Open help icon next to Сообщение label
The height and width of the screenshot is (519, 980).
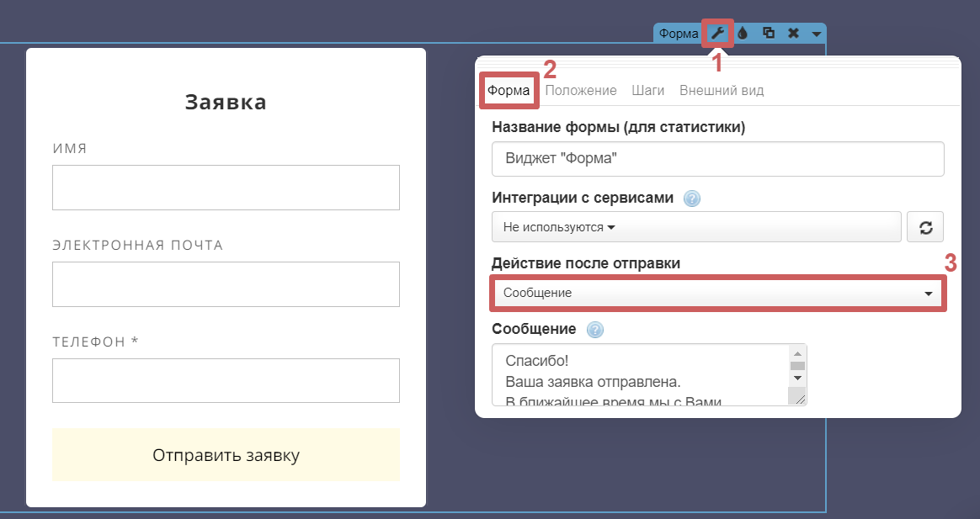pyautogui.click(x=594, y=330)
